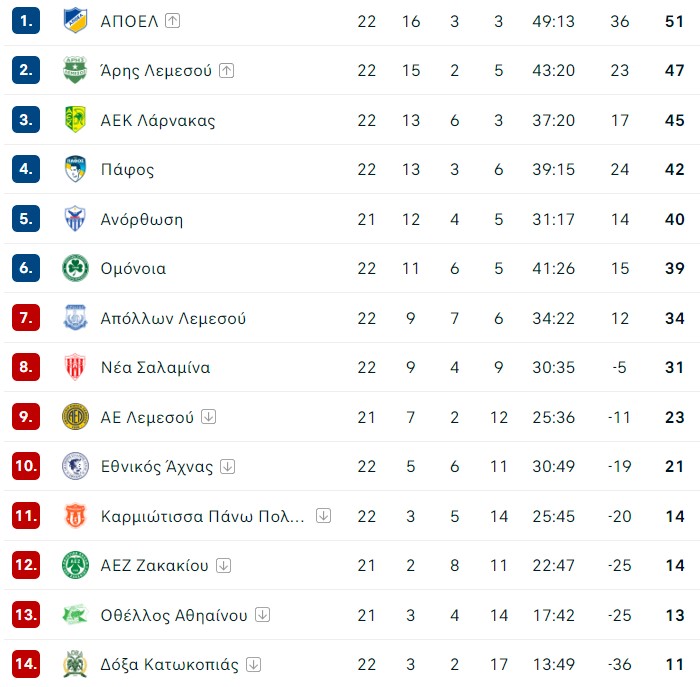Click the promotion arrow next to ΑΠΟΕΛ
This screenshot has width=700, height=687.
pos(172,21)
